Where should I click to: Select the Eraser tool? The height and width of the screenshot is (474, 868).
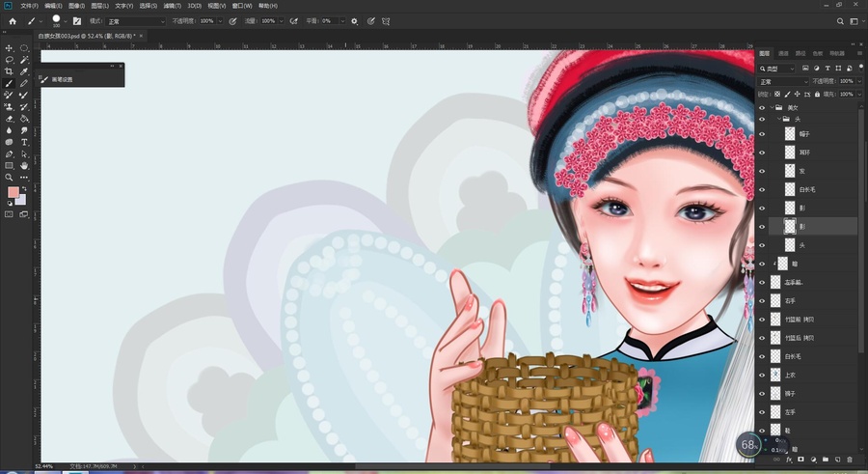pyautogui.click(x=9, y=119)
